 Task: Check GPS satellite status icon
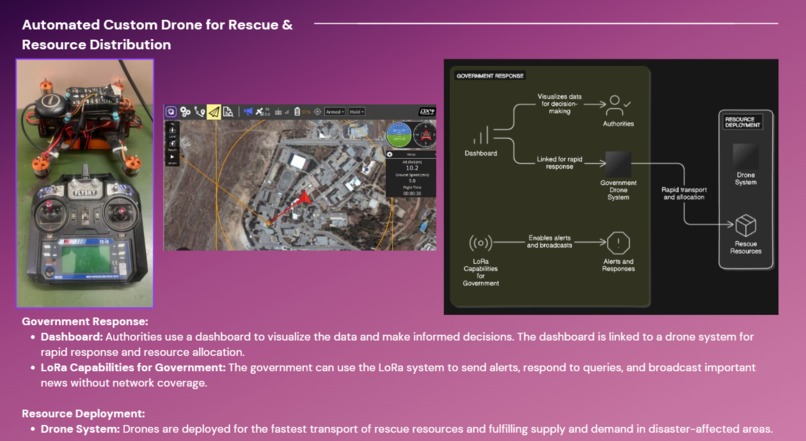tap(260, 112)
